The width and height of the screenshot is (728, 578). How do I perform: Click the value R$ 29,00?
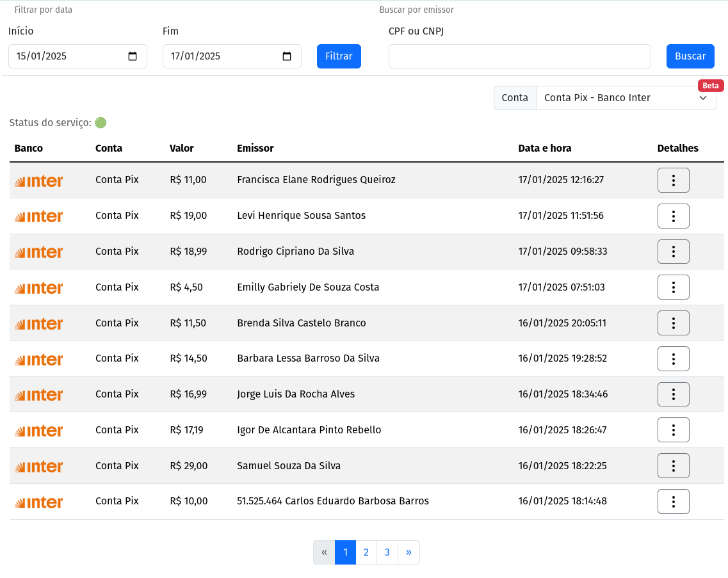pyautogui.click(x=188, y=465)
